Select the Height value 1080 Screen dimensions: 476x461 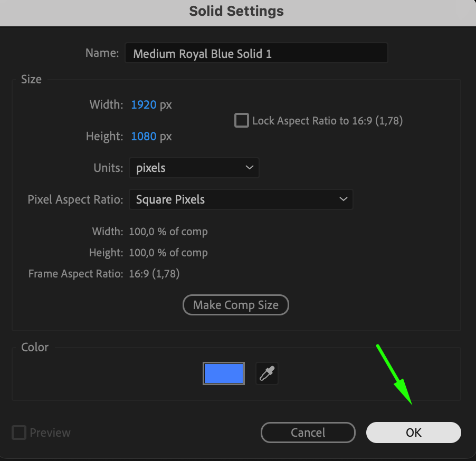(x=144, y=136)
